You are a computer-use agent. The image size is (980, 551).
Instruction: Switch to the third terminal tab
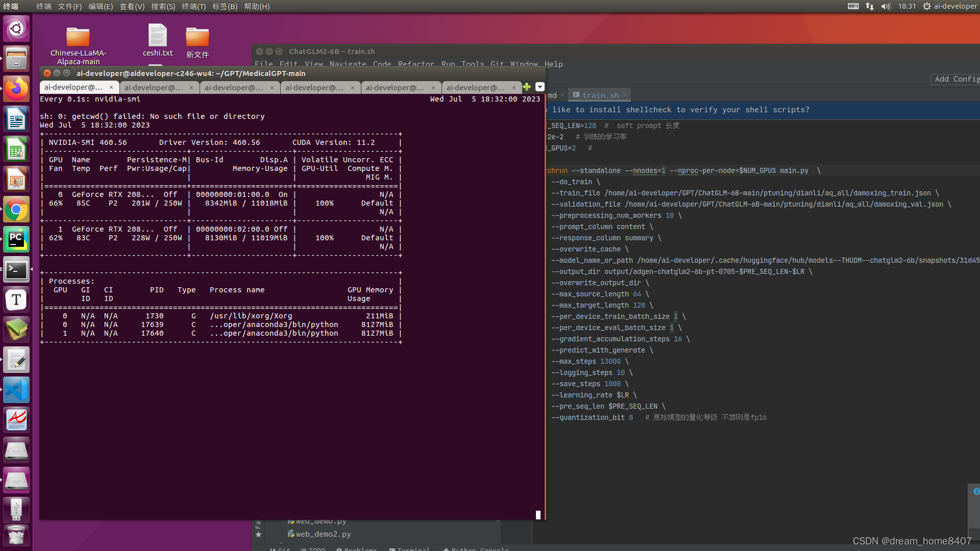240,88
